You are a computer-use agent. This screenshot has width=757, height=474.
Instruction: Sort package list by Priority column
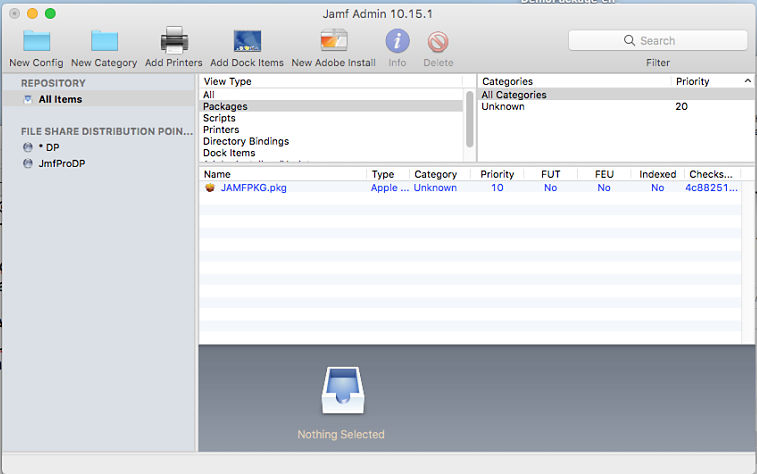click(497, 174)
